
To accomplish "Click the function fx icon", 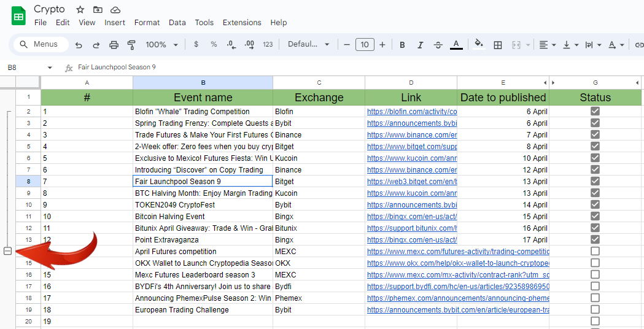I will (69, 68).
